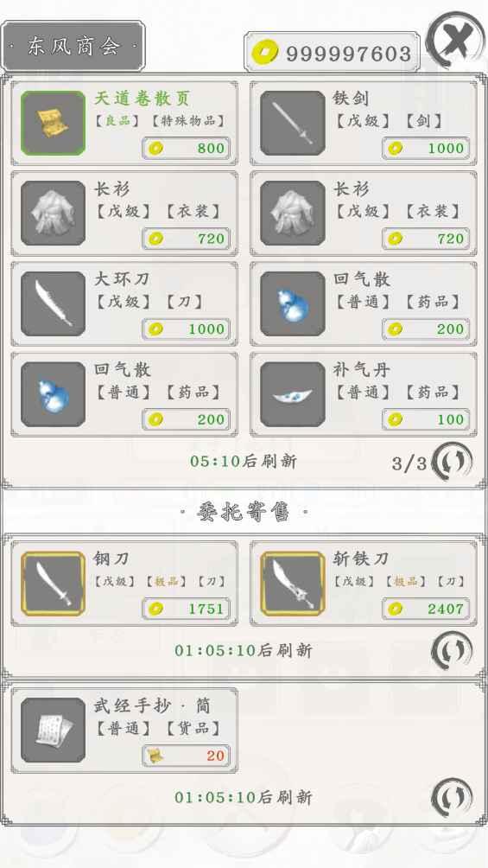Screen dimensions: 488x868
Task: Click the 钢刀 gold-framed icon
Action: point(53,584)
